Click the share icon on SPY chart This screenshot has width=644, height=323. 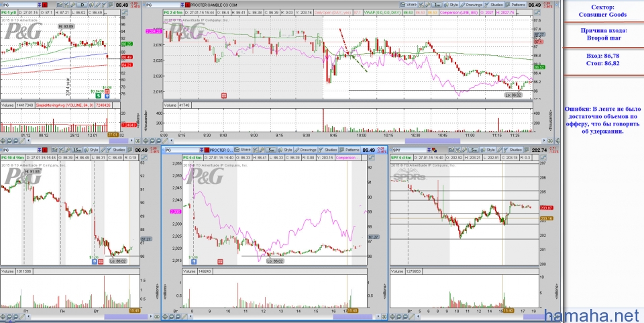pyautogui.click(x=451, y=150)
